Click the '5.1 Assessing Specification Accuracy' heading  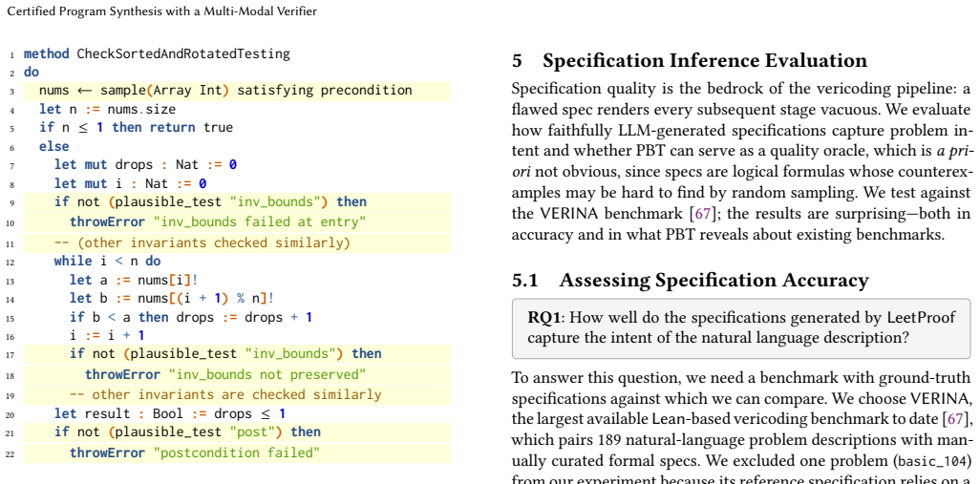[x=690, y=281]
